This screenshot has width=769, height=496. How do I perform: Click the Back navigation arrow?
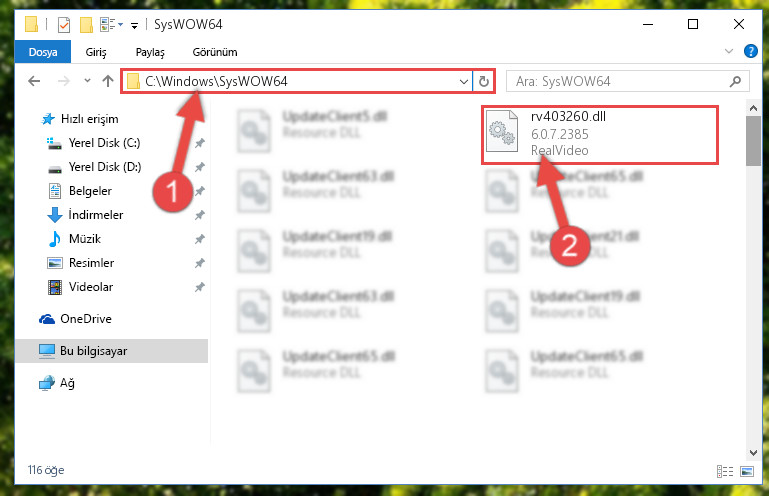pos(34,81)
